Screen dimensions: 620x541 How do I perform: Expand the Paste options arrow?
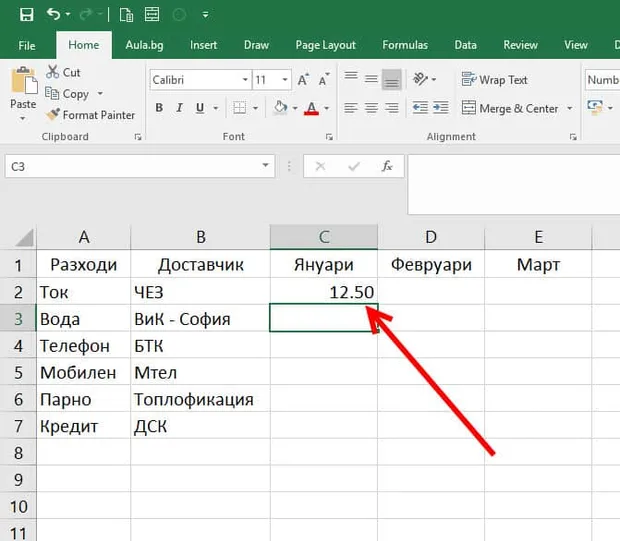23,118
